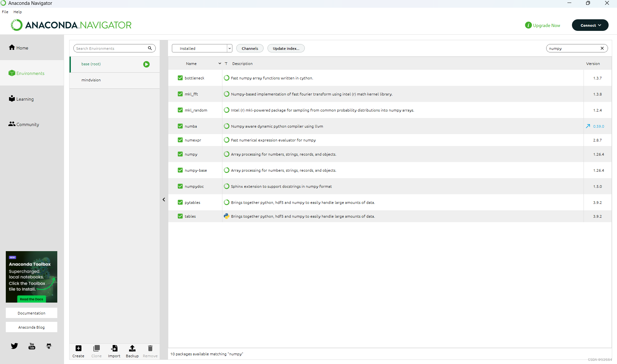Click the Channels button
Image resolution: width=617 pixels, height=364 pixels.
coord(250,48)
